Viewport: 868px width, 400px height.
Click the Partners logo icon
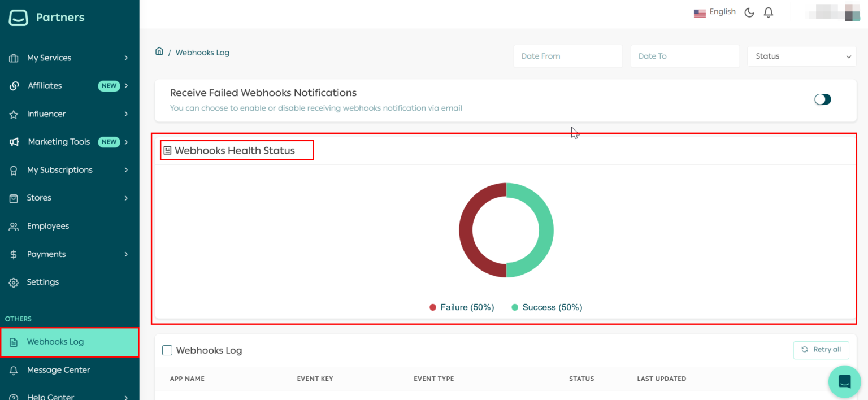pyautogui.click(x=18, y=18)
